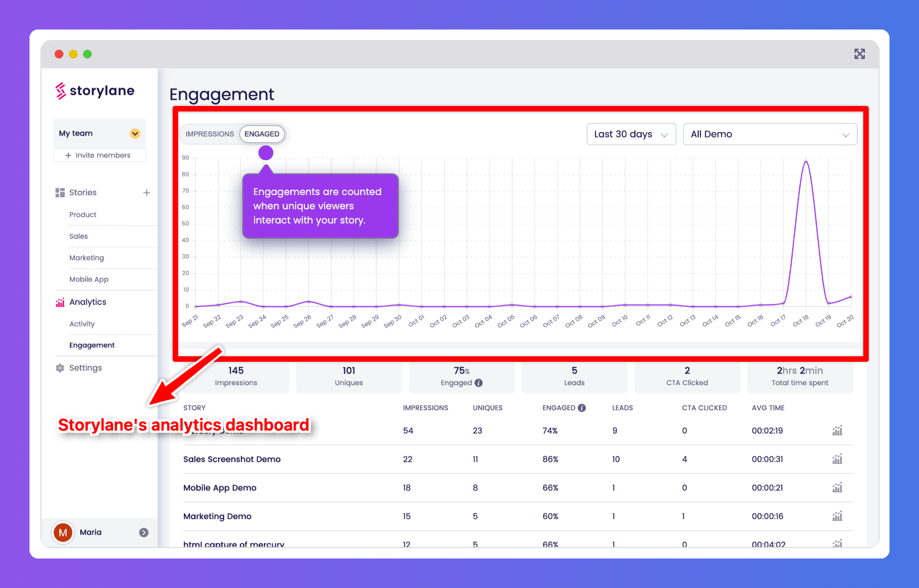
Task: Click Maria's avatar
Action: (63, 532)
